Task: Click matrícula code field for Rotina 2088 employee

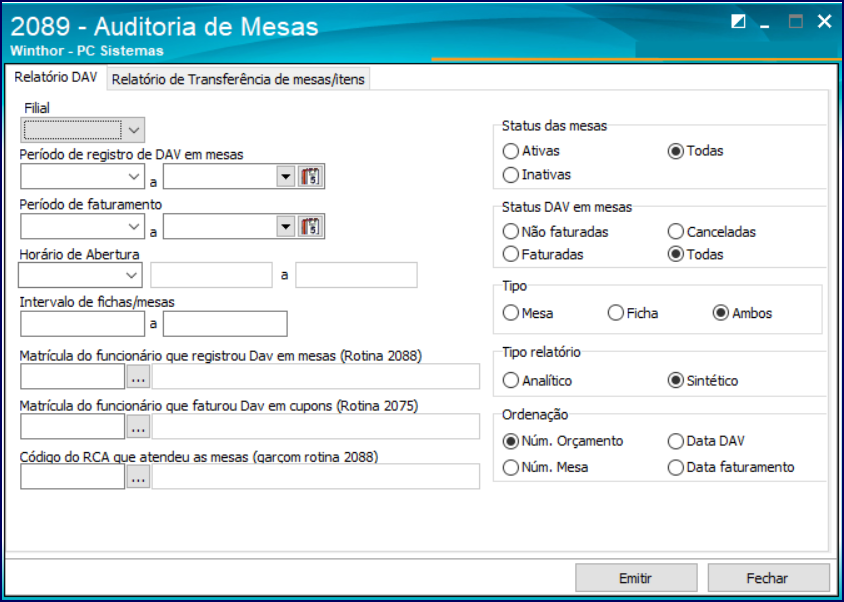Action: point(73,376)
